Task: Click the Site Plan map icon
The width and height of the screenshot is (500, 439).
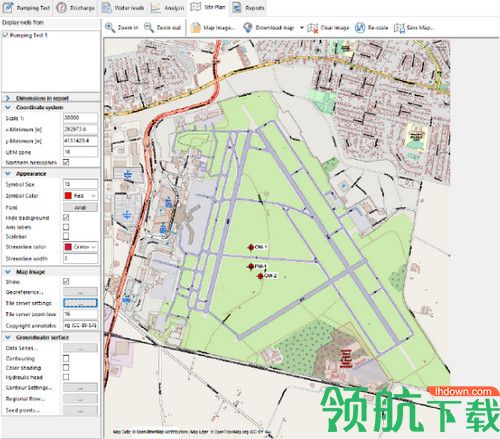Action: [196, 7]
